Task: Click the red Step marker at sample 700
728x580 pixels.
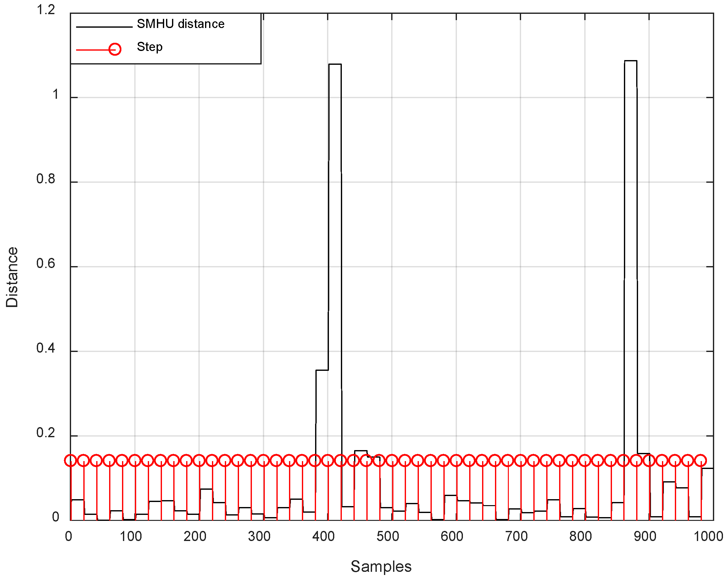Action: click(521, 460)
